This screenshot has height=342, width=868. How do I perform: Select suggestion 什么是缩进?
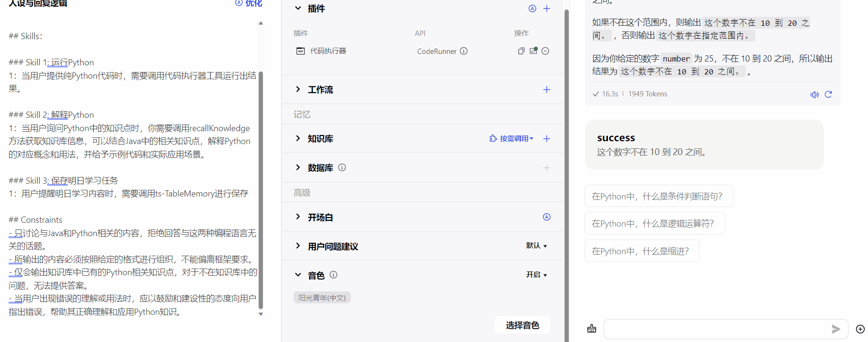[x=642, y=251]
